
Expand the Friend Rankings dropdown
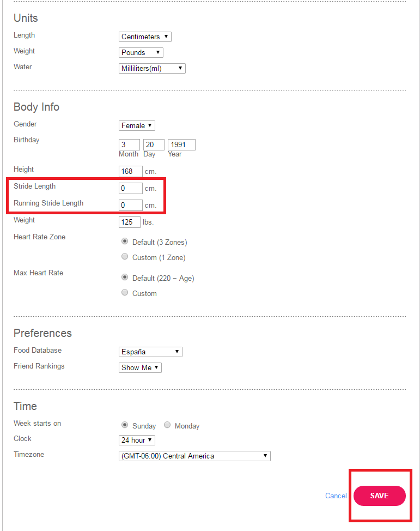point(140,368)
